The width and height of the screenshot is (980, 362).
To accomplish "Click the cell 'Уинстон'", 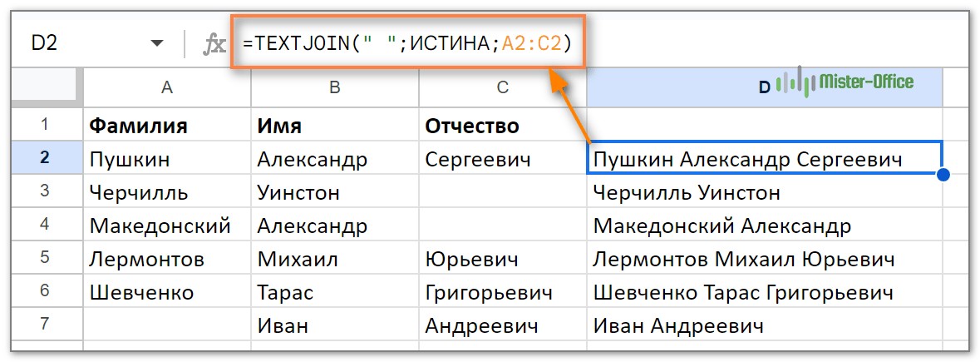I will pyautogui.click(x=335, y=192).
